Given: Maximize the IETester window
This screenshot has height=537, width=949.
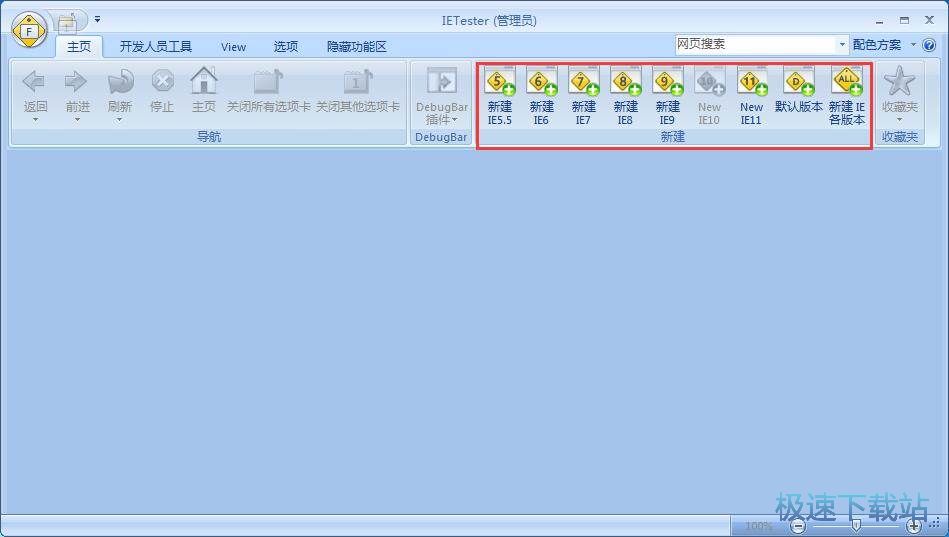Looking at the screenshot, I should 904,20.
